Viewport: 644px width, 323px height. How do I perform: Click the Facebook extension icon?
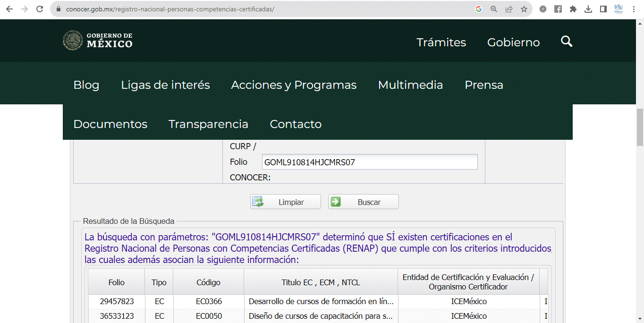558,8
